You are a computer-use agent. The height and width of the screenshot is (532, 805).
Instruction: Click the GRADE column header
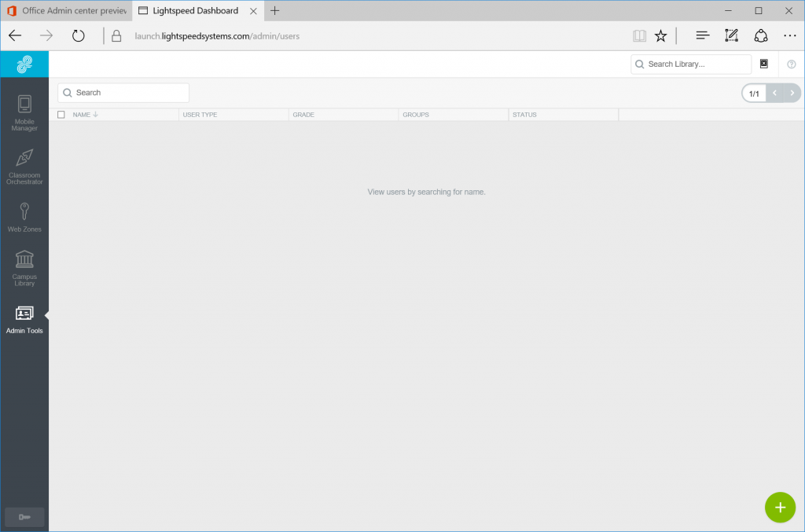point(303,115)
